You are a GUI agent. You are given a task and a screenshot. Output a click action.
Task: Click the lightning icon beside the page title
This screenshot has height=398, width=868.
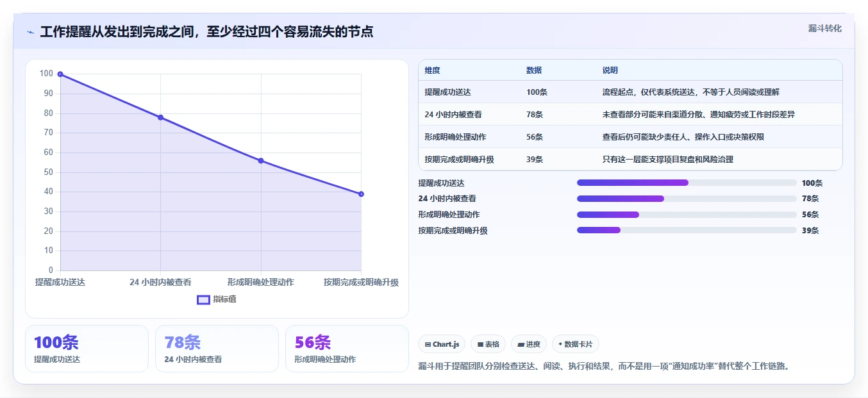pyautogui.click(x=30, y=31)
